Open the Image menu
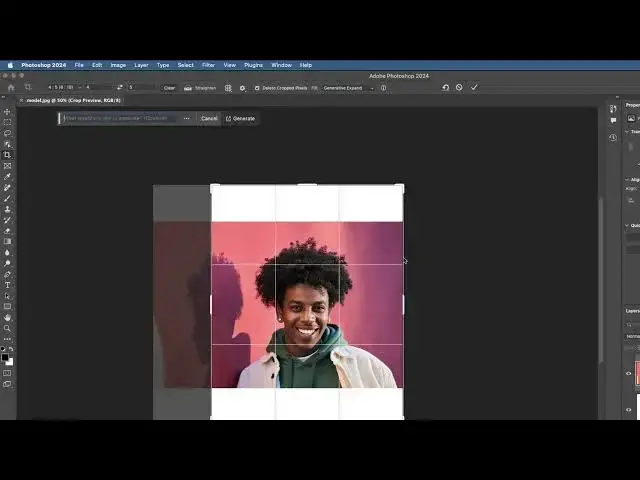 (x=118, y=65)
